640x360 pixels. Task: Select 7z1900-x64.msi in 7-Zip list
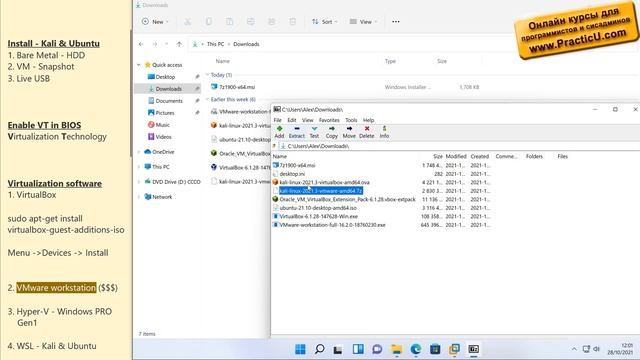[x=297, y=165]
